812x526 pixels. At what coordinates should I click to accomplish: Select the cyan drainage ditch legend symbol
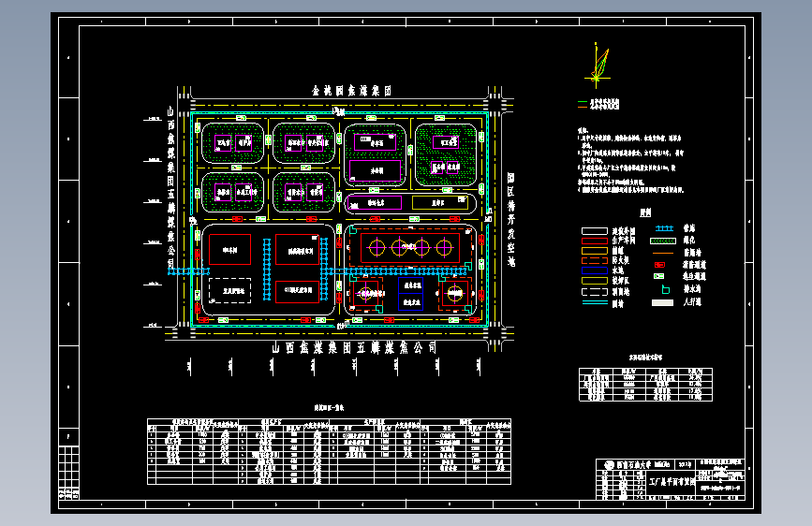(x=666, y=289)
